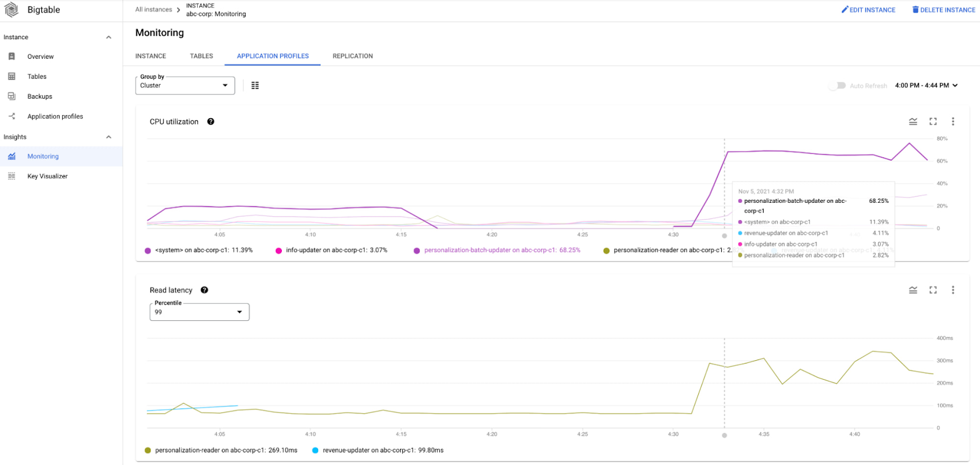Image resolution: width=980 pixels, height=465 pixels.
Task: Open the Percentile 99 dropdown
Action: point(199,312)
